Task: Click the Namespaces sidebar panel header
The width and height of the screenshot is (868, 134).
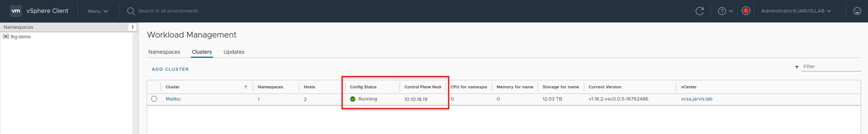Action: pyautogui.click(x=69, y=27)
